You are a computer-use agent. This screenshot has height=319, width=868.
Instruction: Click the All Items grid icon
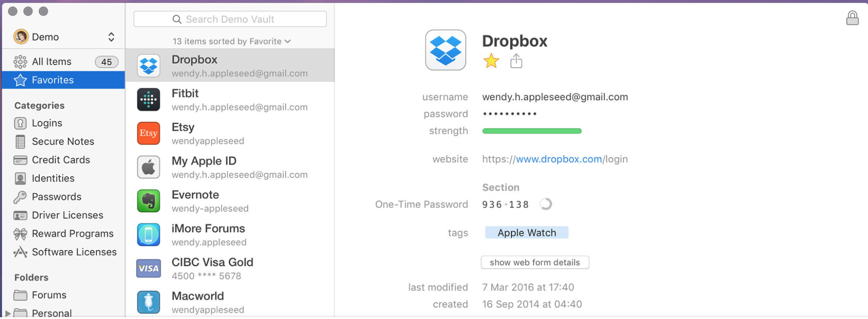20,62
